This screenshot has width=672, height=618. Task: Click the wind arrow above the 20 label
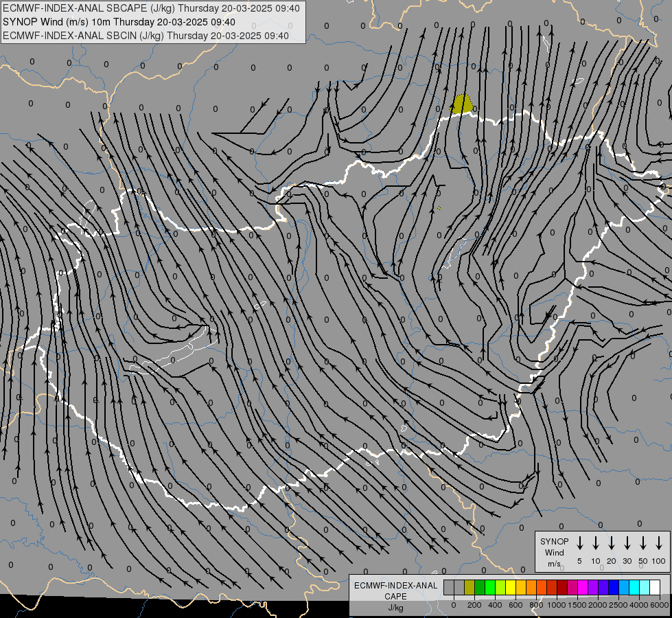click(x=611, y=543)
